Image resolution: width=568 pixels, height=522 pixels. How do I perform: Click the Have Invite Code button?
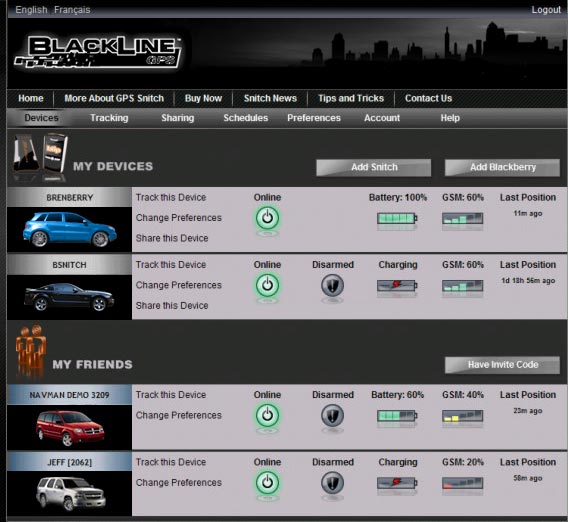[x=502, y=365]
